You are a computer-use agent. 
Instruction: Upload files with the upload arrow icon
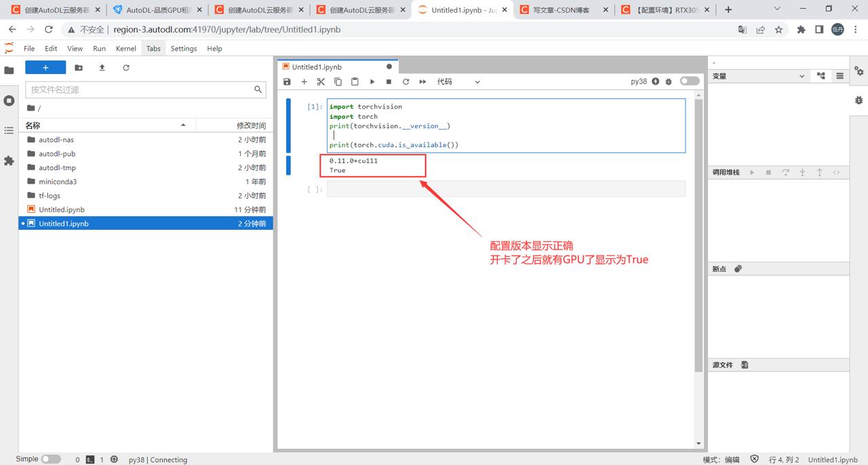(102, 68)
